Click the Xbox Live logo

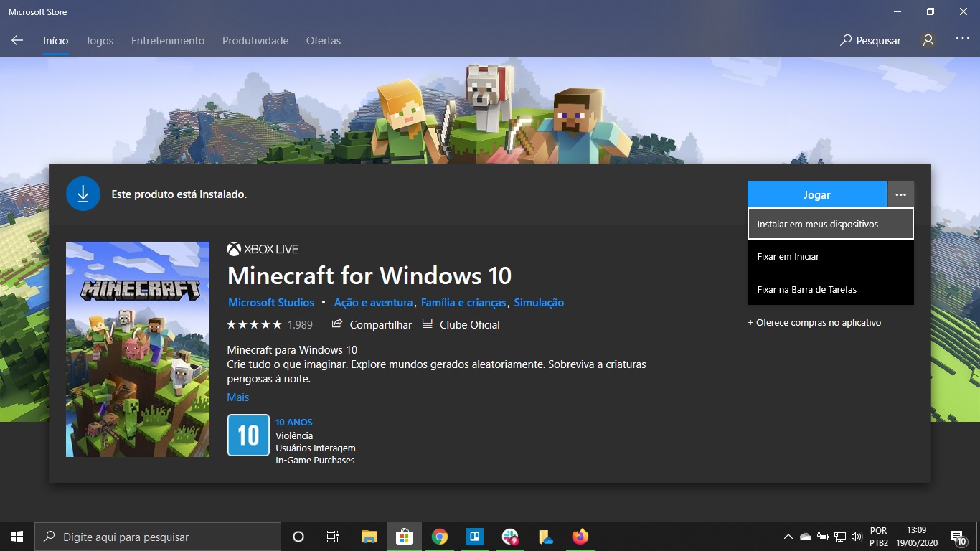[263, 249]
